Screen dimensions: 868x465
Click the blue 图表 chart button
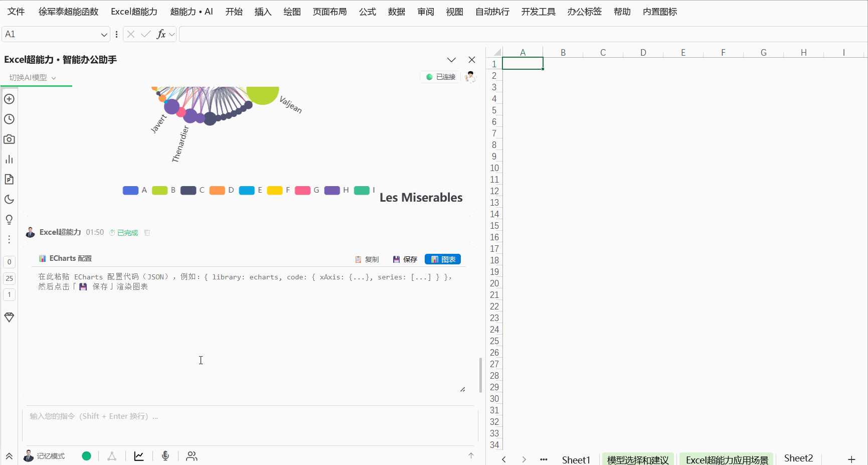click(x=443, y=259)
